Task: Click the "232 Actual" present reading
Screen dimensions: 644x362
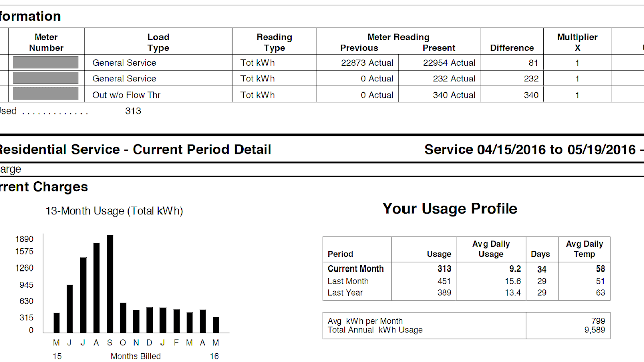Action: click(454, 79)
